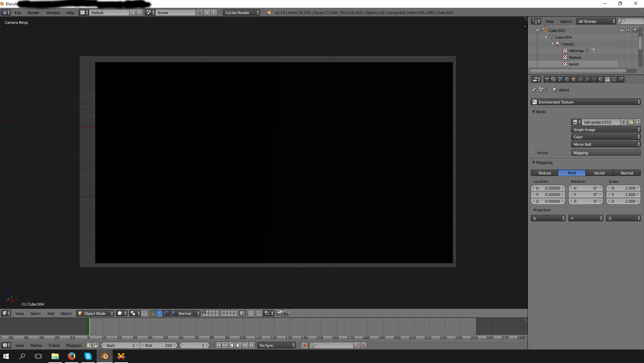The height and width of the screenshot is (363, 644).
Task: Open the World properties tab (globe icon)
Action: pyautogui.click(x=567, y=79)
